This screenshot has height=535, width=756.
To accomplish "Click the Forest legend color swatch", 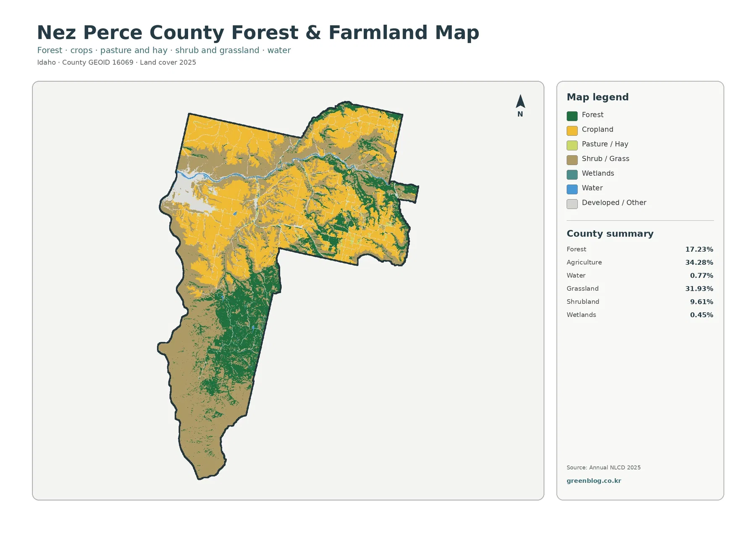I will 572,116.
